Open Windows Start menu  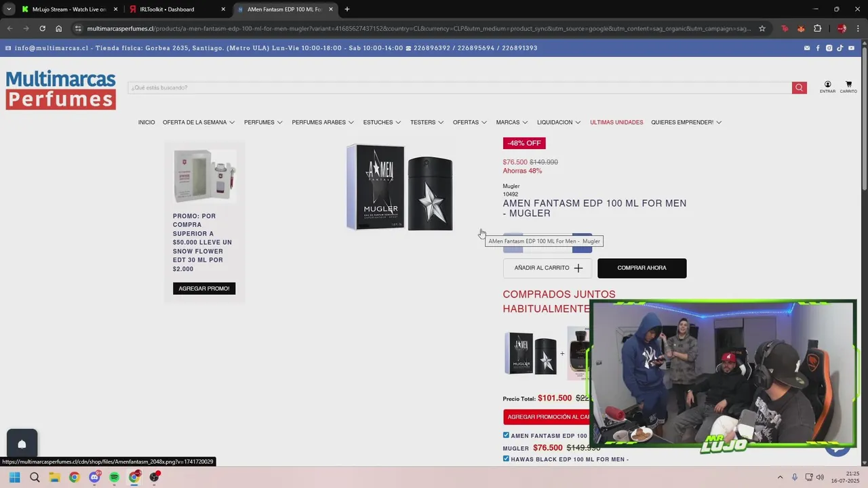click(14, 477)
